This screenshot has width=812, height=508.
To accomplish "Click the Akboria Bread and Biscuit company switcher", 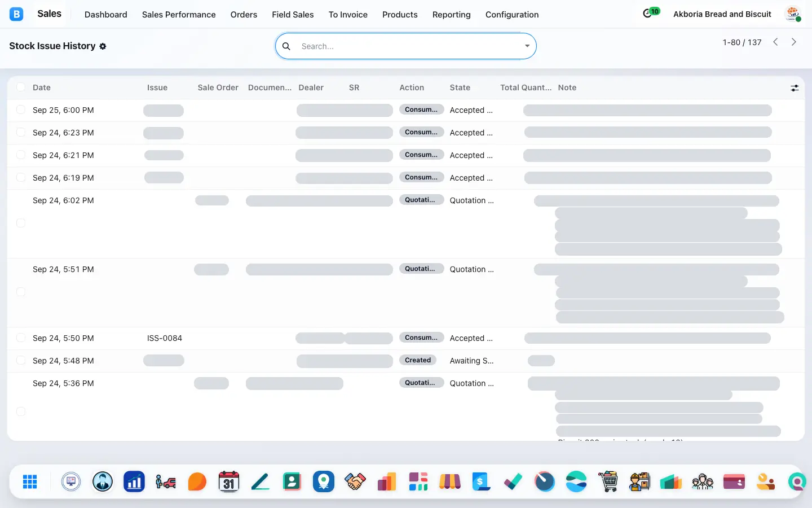I will (x=722, y=14).
